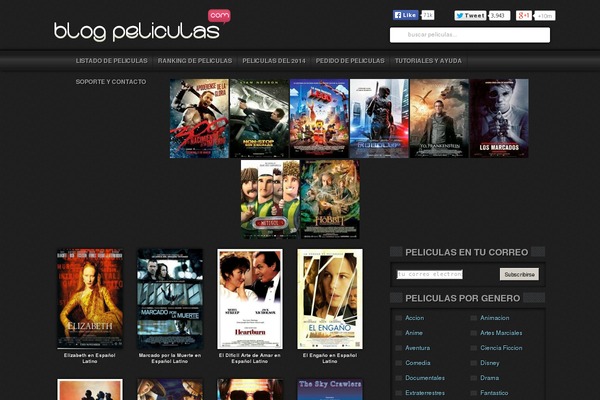The height and width of the screenshot is (400, 600).
Task: Open the Heartburn poster thumbnail
Action: pos(250,299)
